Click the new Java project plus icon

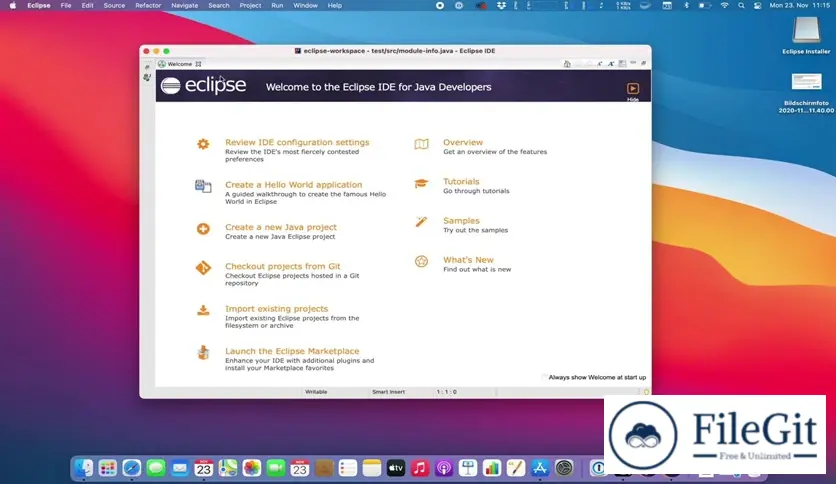pyautogui.click(x=203, y=229)
